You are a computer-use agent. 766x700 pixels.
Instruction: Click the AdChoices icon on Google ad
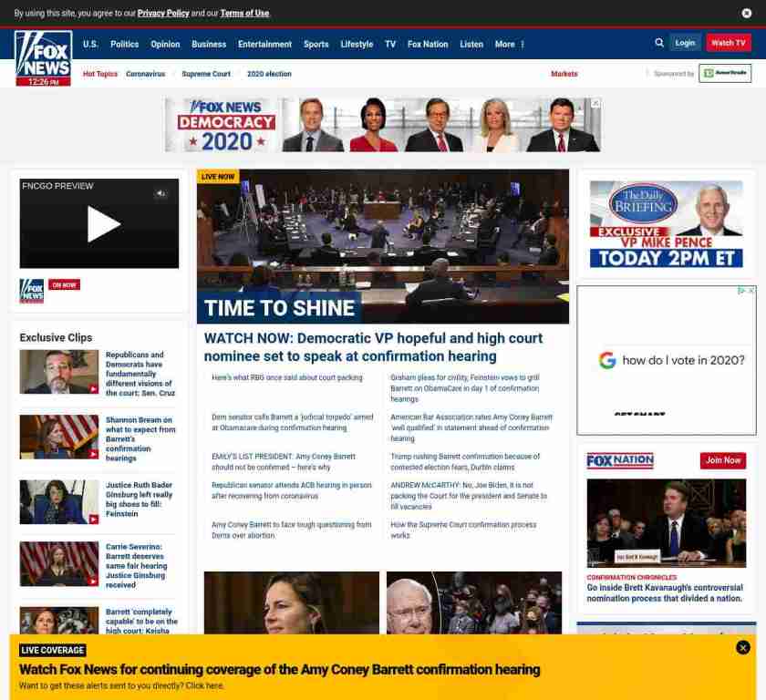pos(741,291)
